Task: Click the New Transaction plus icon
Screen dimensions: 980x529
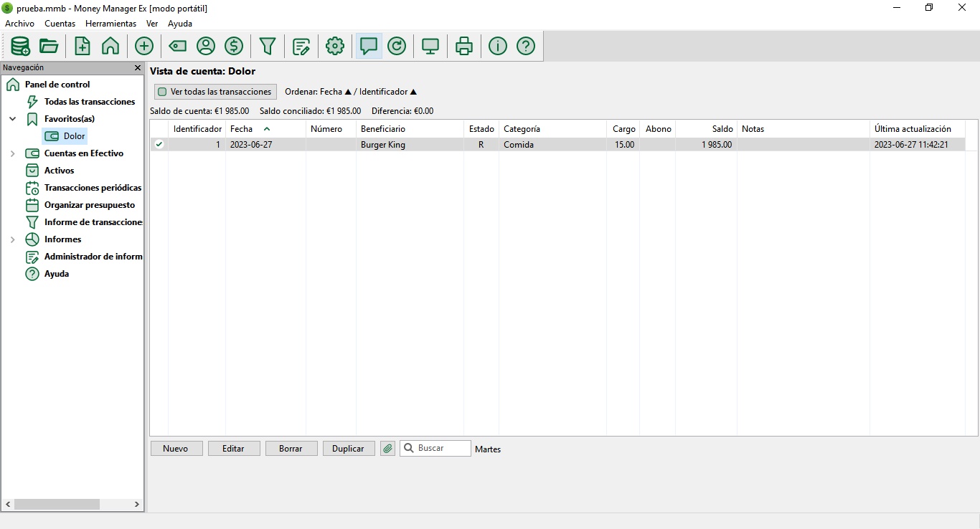Action: coord(144,46)
